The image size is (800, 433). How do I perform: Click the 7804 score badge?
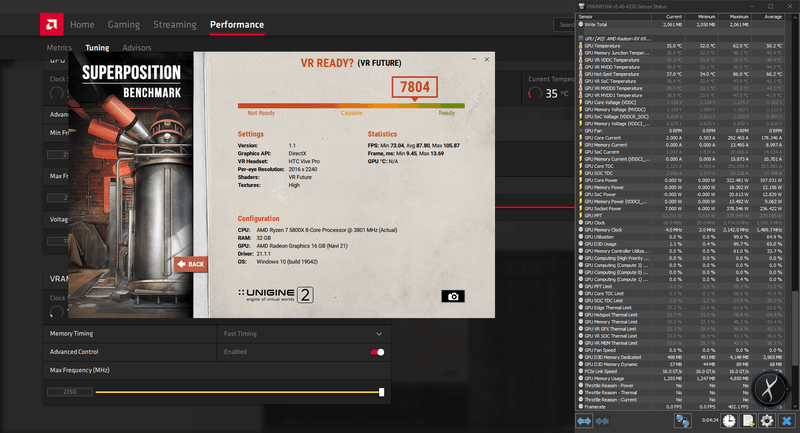pyautogui.click(x=415, y=87)
